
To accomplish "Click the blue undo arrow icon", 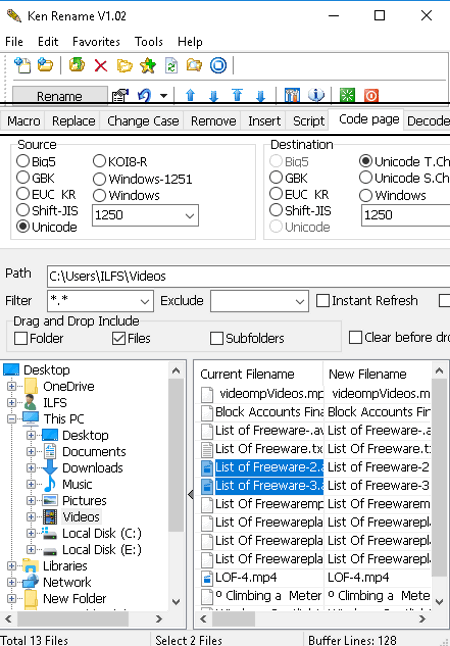I will point(144,96).
